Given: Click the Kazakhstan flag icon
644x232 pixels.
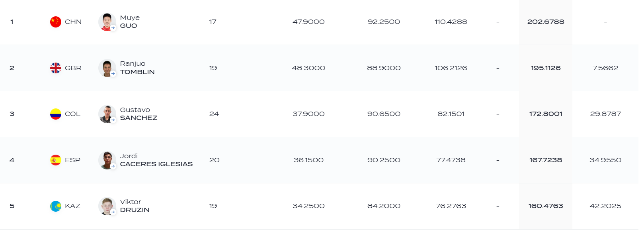Looking at the screenshot, I should coord(56,206).
